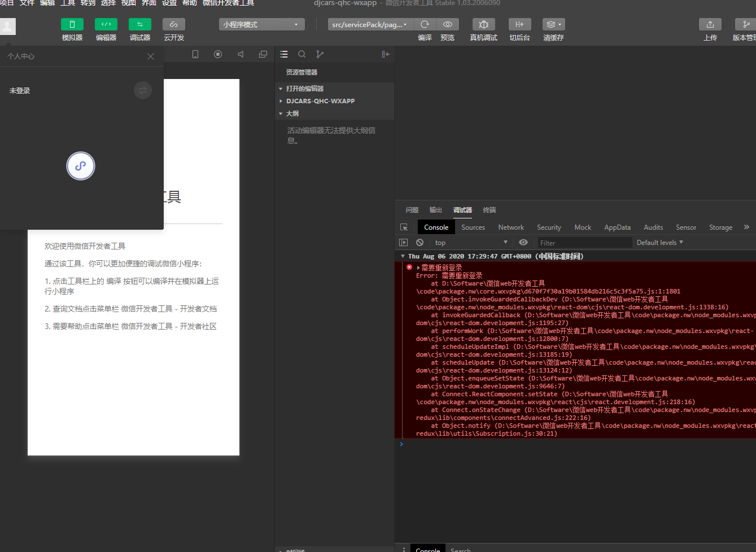Open the 视图 menu
Image resolution: width=756 pixels, height=552 pixels.
click(x=129, y=3)
